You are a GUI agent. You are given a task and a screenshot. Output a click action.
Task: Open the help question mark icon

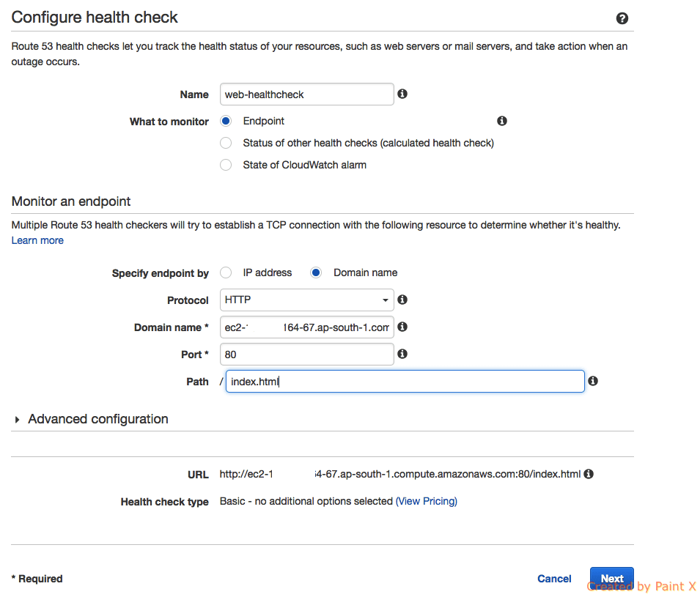click(x=622, y=18)
